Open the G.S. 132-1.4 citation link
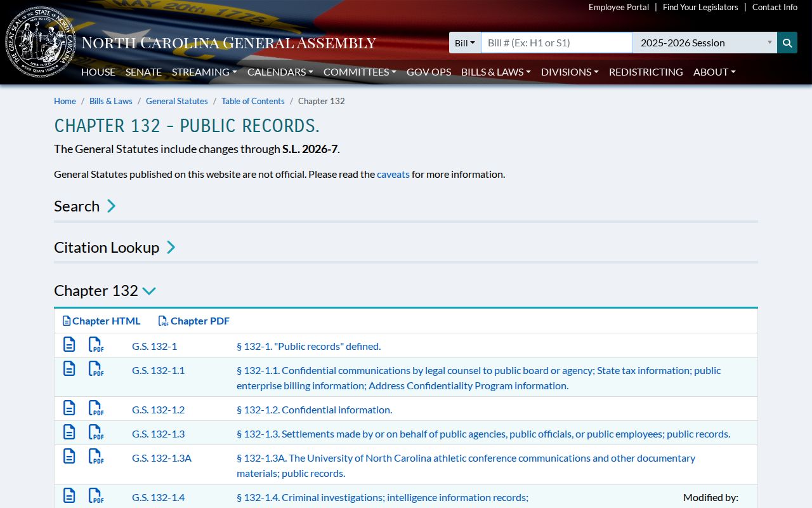 pyautogui.click(x=159, y=497)
